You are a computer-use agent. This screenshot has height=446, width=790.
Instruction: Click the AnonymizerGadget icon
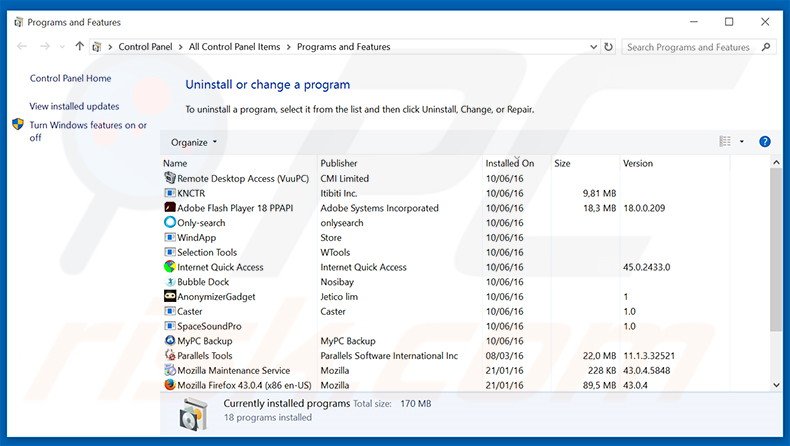(170, 296)
